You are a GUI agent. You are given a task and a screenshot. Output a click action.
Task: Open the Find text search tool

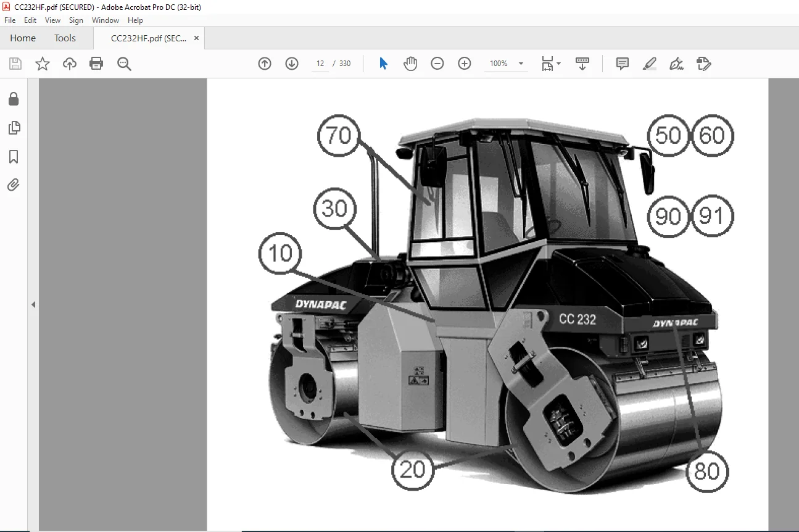[x=124, y=64]
